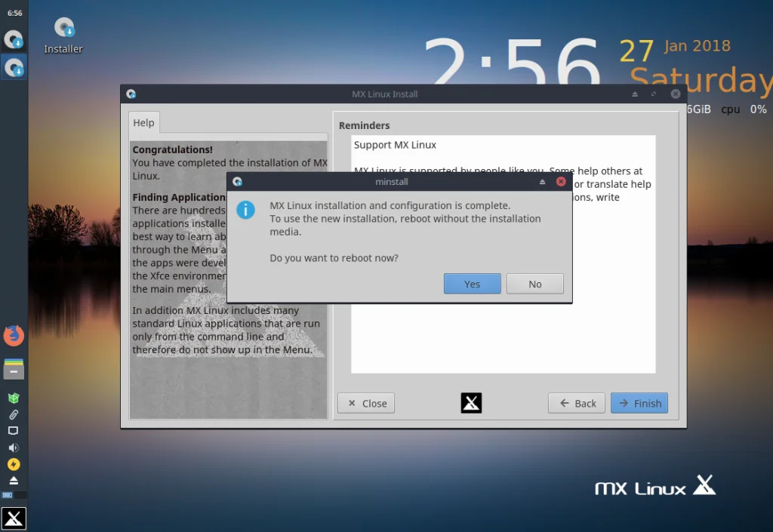Click the minstall dialog title icon
Image resolution: width=773 pixels, height=532 pixels.
(x=237, y=181)
